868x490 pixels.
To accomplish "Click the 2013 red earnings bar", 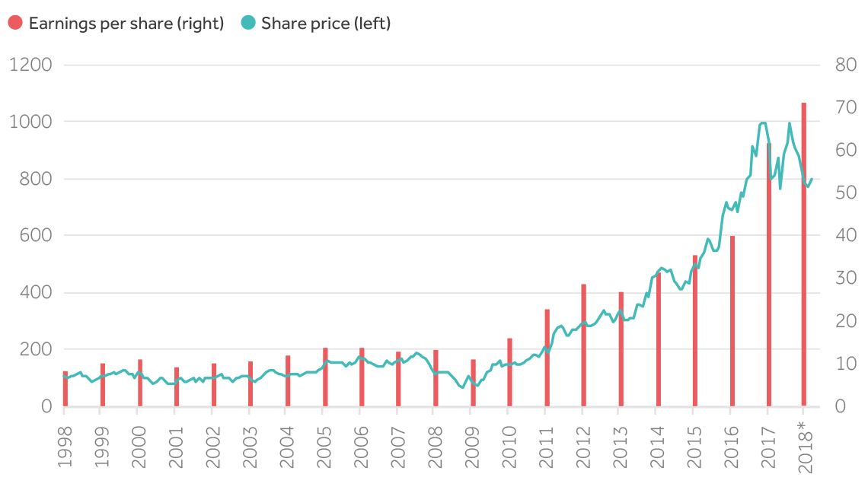I will [x=621, y=349].
